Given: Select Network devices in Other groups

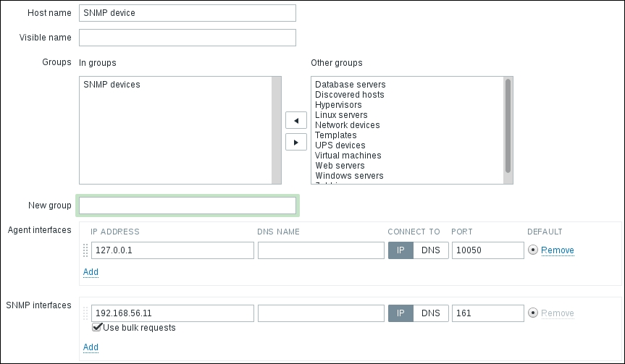Looking at the screenshot, I should (347, 125).
